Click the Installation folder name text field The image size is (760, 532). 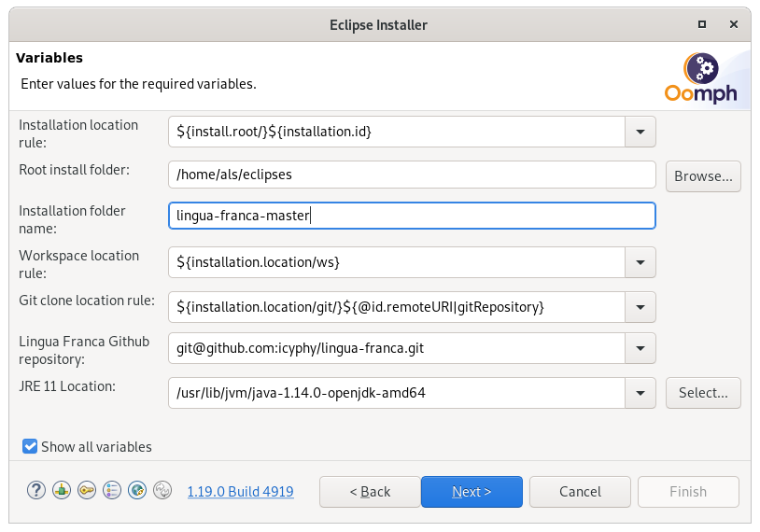pyautogui.click(x=412, y=217)
